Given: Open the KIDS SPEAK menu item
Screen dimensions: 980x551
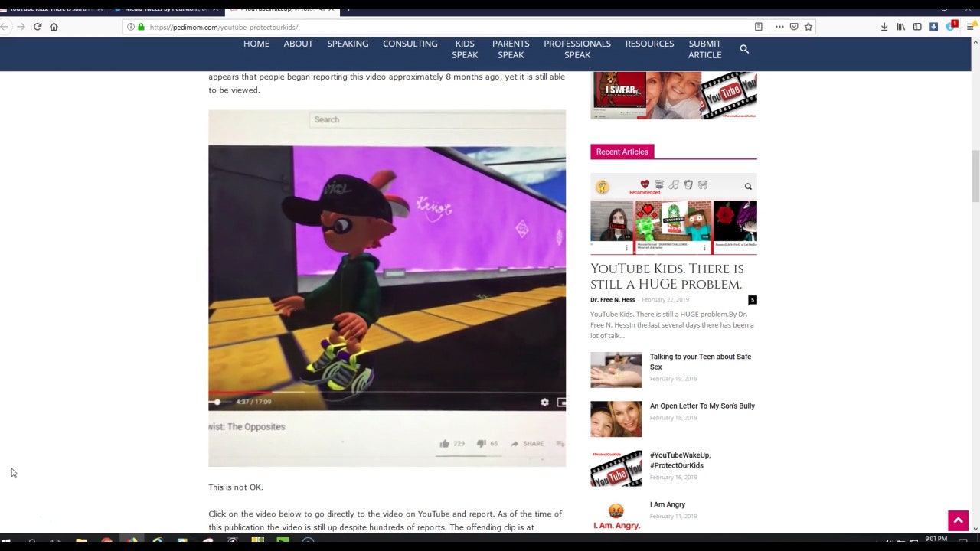Looking at the screenshot, I should [465, 49].
